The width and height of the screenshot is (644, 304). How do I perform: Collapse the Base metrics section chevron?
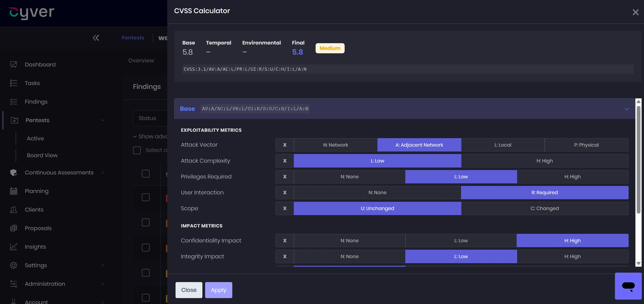tap(627, 109)
